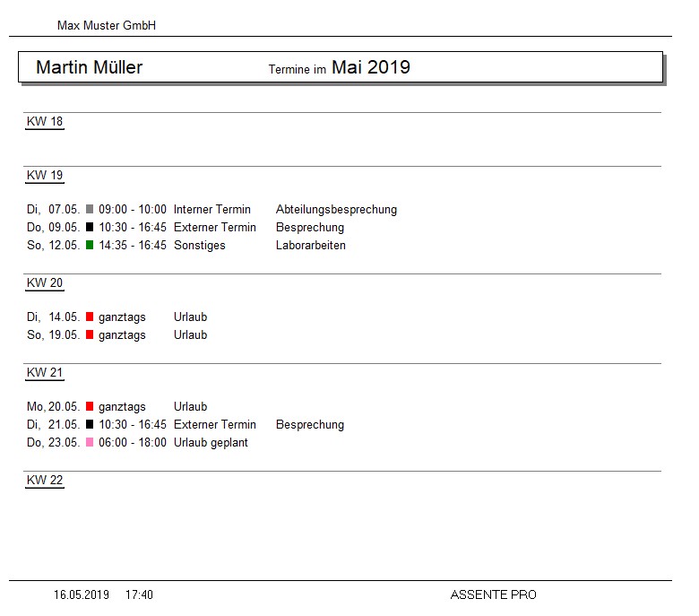Screen dimensions: 699x616
Task: Click the red swatch for Mo, 20.05.
Action: pos(90,406)
